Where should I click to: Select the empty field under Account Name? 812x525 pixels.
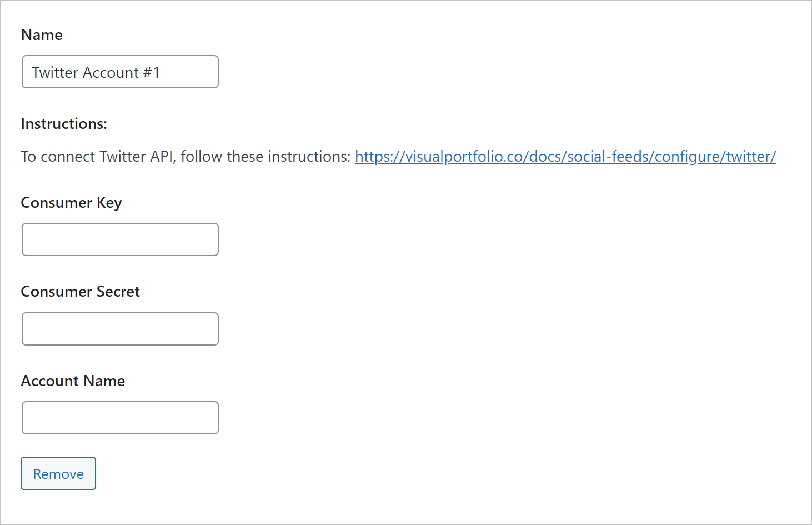120,418
